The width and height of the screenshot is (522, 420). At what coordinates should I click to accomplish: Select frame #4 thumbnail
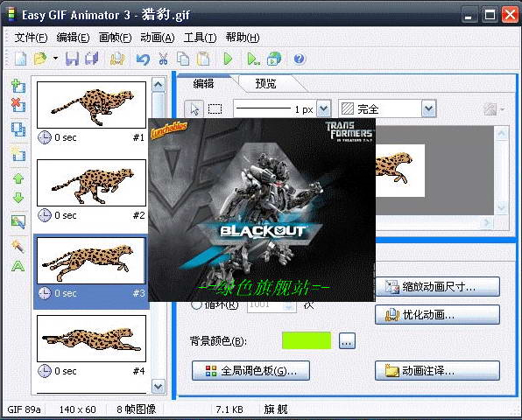(x=91, y=339)
